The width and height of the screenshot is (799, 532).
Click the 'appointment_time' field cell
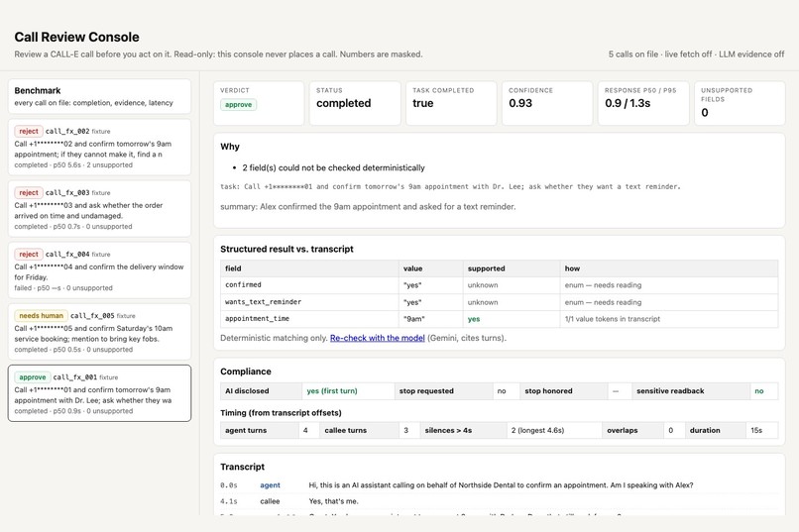click(x=309, y=319)
